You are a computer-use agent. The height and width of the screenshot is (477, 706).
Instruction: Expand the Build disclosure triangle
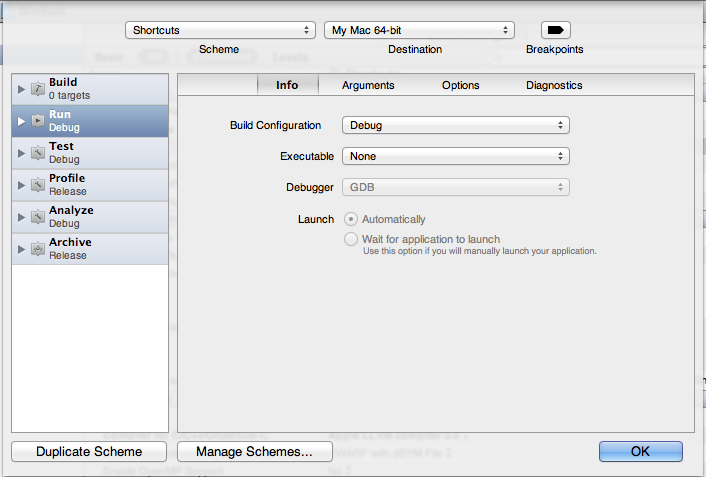(21, 89)
